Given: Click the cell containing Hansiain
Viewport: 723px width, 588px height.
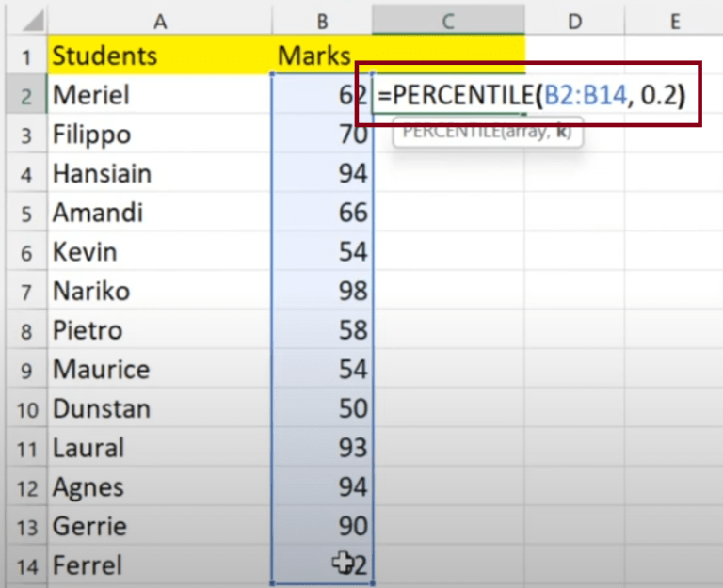Looking at the screenshot, I should (159, 173).
